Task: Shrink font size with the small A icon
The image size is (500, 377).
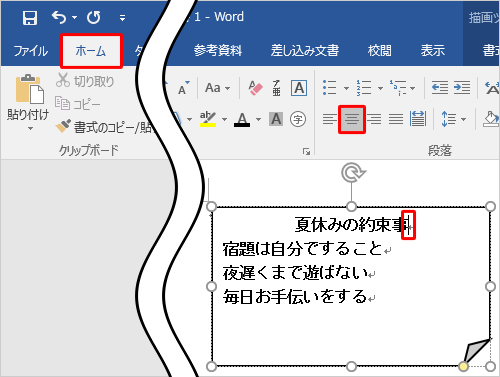Action: pos(183,88)
